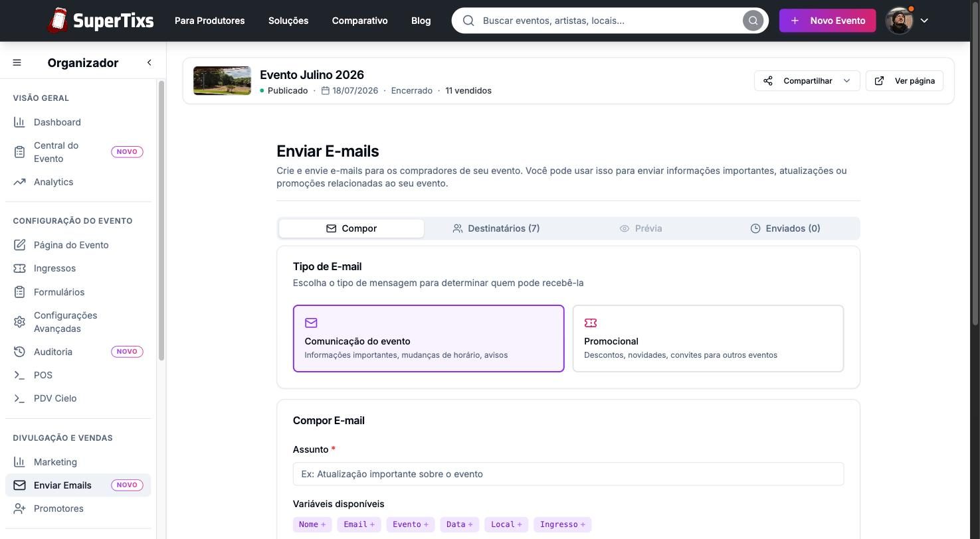Open Página do Evento settings
Viewport: 980px width, 539px height.
tap(78, 245)
